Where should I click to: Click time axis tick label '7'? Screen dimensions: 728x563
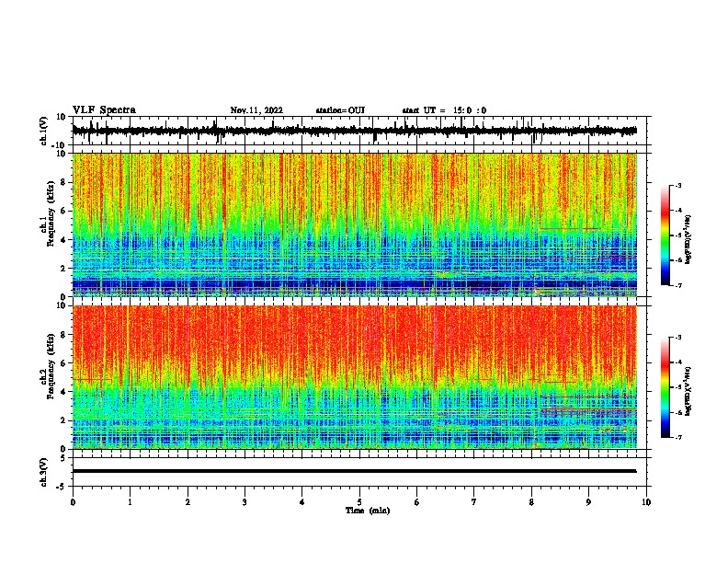[x=474, y=502]
